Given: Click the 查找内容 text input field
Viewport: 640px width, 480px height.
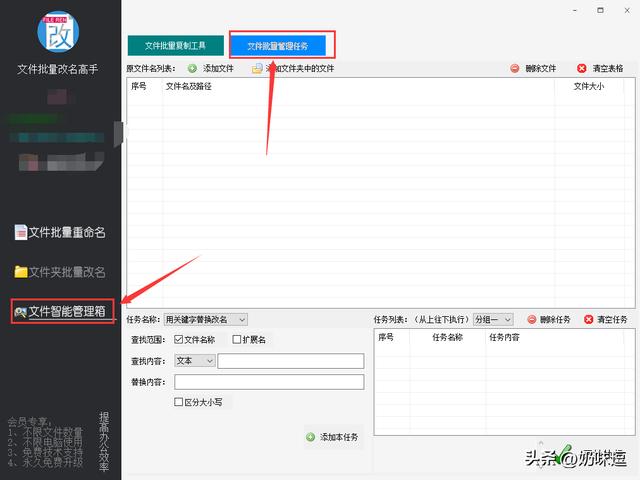Looking at the screenshot, I should (x=291, y=361).
